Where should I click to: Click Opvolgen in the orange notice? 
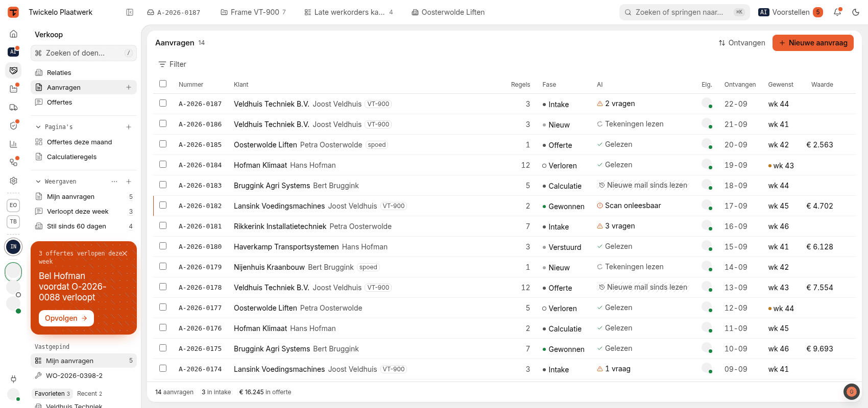(x=66, y=318)
